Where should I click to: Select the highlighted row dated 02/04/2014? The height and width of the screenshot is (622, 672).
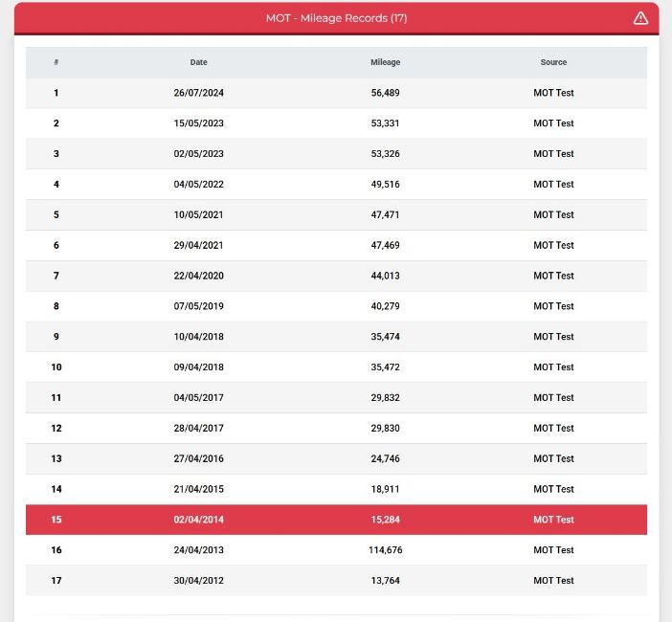(336, 520)
